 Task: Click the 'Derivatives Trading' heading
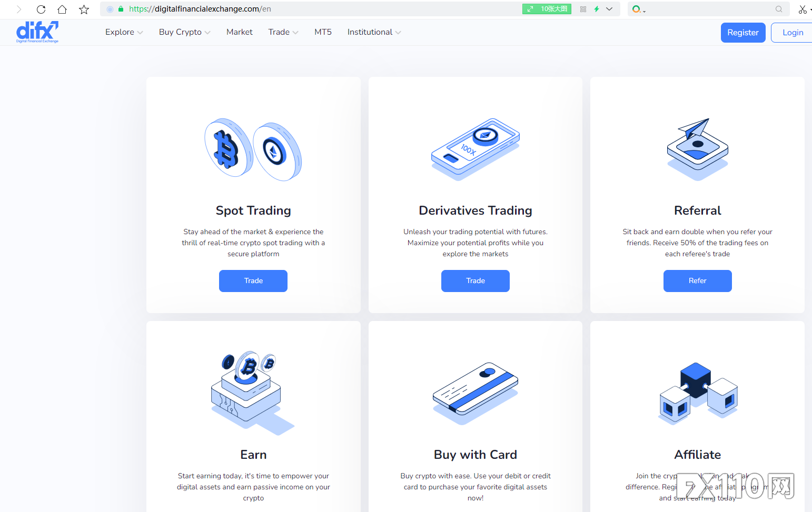(476, 210)
